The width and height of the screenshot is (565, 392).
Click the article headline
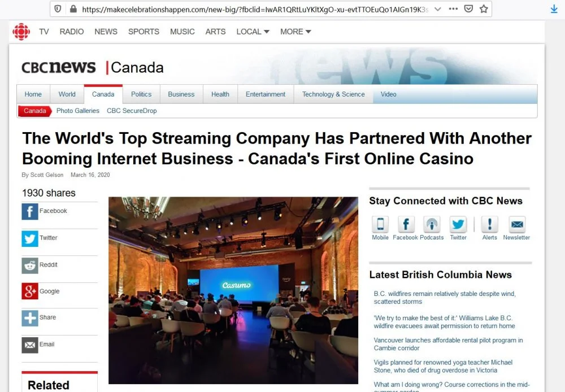click(x=277, y=149)
